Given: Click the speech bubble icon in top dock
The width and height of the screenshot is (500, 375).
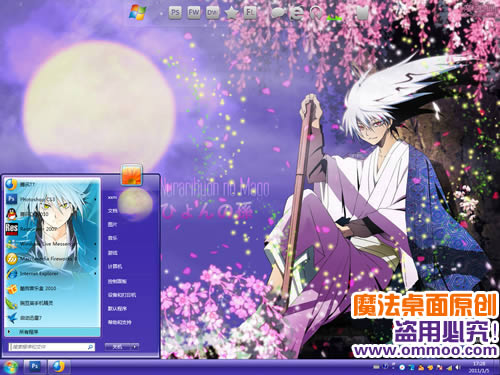Looking at the screenshot, I should pos(278,13).
